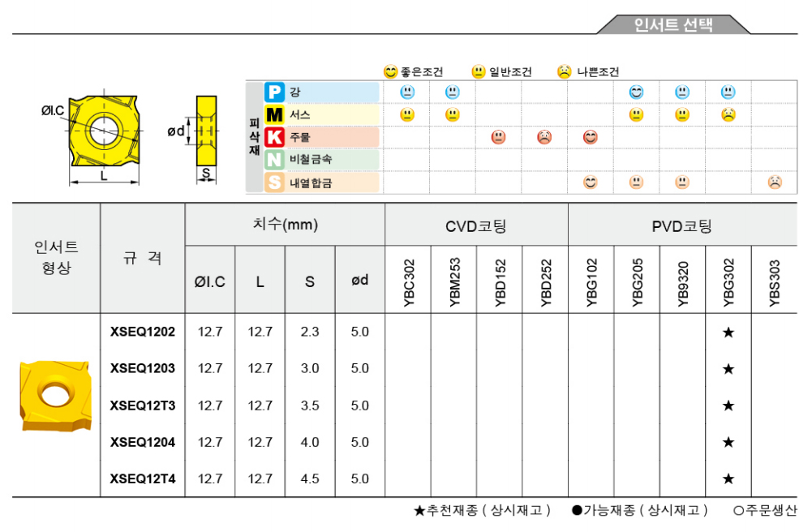Click the star in the XSEQ12T4 row

coord(728,479)
